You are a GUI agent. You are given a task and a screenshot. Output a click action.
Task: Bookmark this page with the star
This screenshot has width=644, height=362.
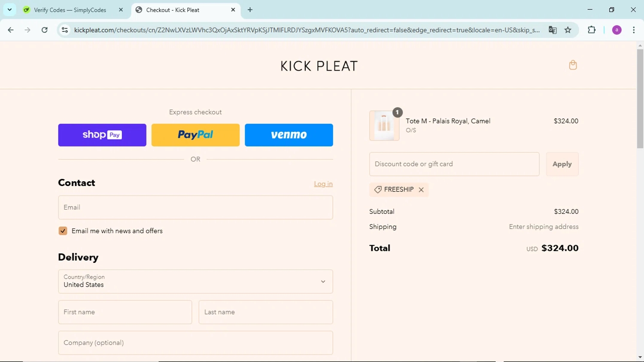point(568,30)
